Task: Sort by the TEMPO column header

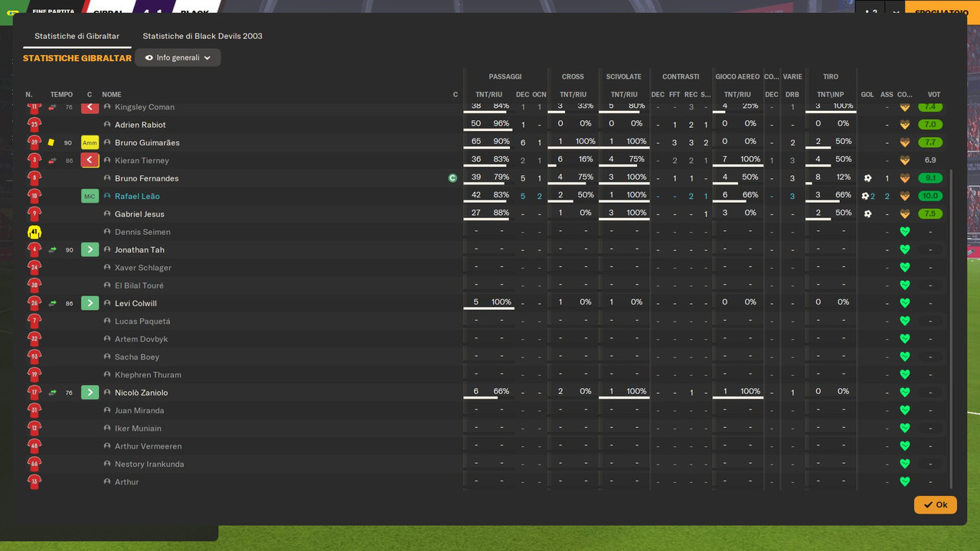Action: pyautogui.click(x=61, y=95)
